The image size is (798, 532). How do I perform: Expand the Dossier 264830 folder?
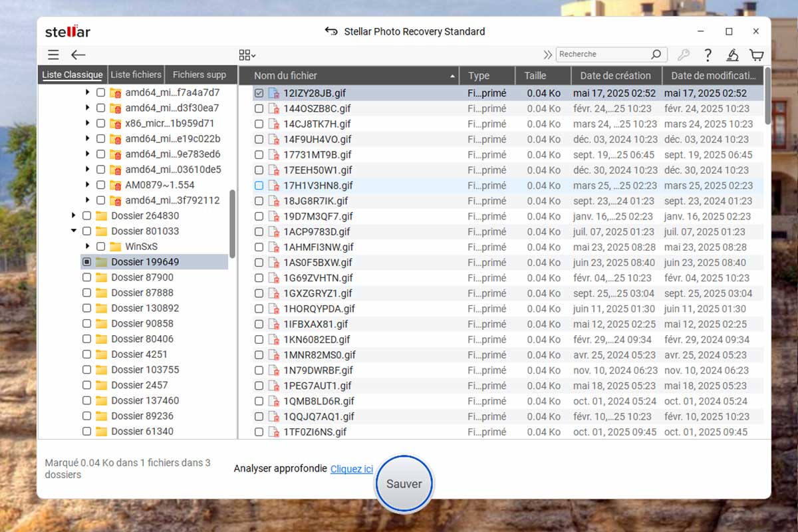(x=73, y=215)
